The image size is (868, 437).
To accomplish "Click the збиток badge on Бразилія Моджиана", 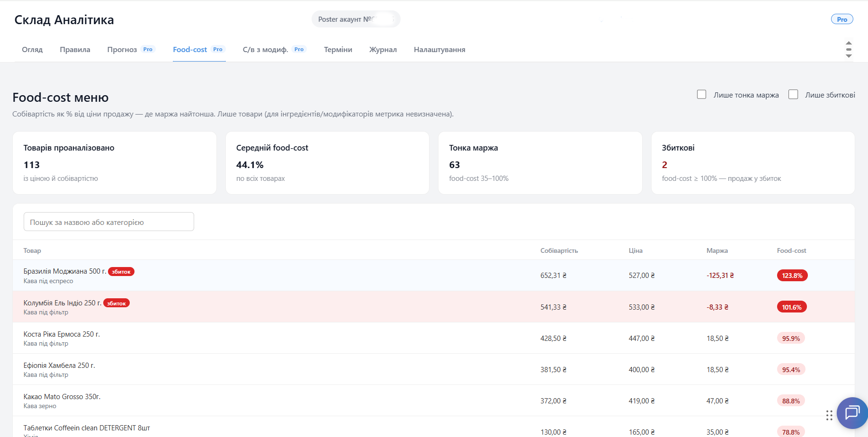I will 121,271.
